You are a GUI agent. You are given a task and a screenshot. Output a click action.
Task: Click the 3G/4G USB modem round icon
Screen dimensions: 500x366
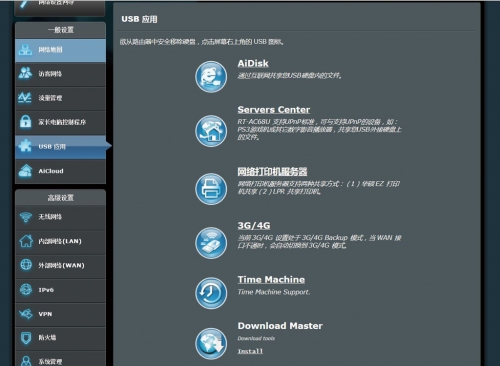211,243
